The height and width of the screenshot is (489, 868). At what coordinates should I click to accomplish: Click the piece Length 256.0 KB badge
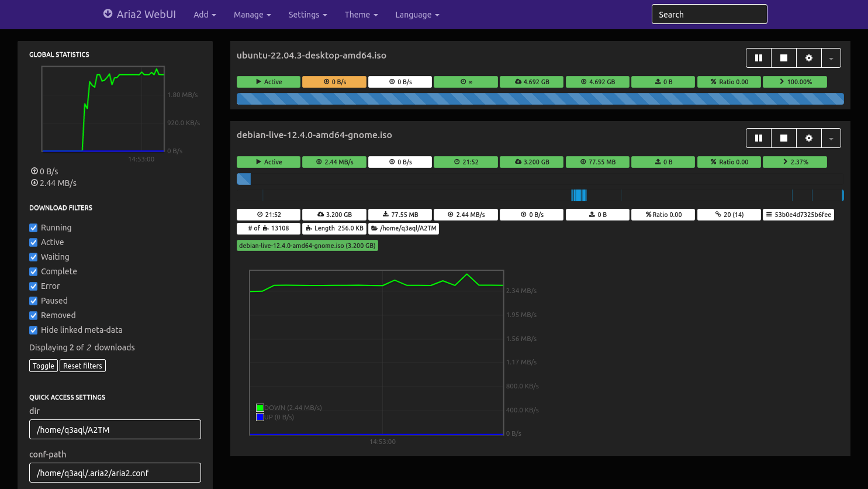[x=334, y=229]
